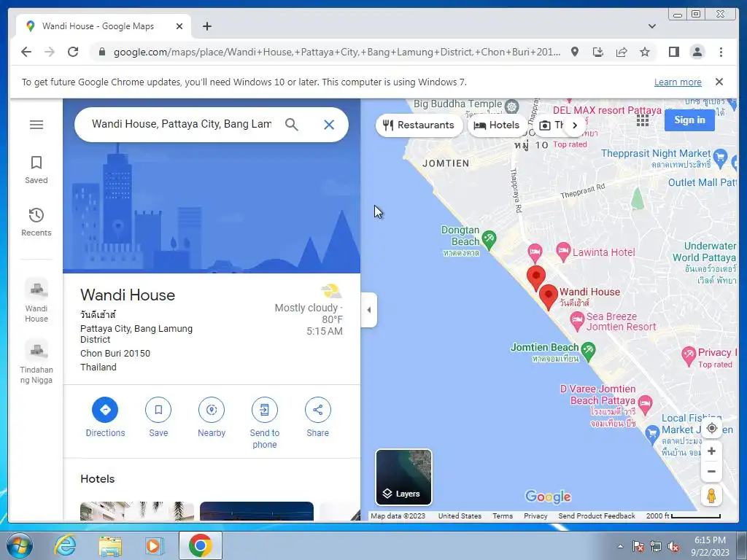The image size is (747, 560).
Task: Open the Google Maps hamburger menu
Action: tap(36, 125)
